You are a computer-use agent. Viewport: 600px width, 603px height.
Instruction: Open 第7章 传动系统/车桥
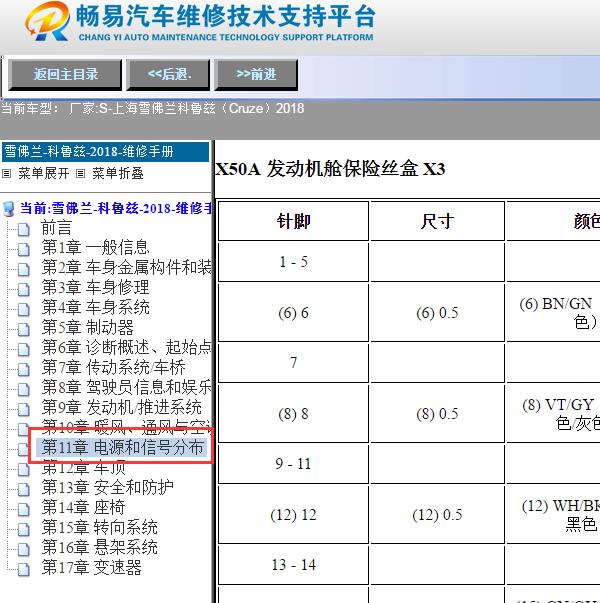113,367
